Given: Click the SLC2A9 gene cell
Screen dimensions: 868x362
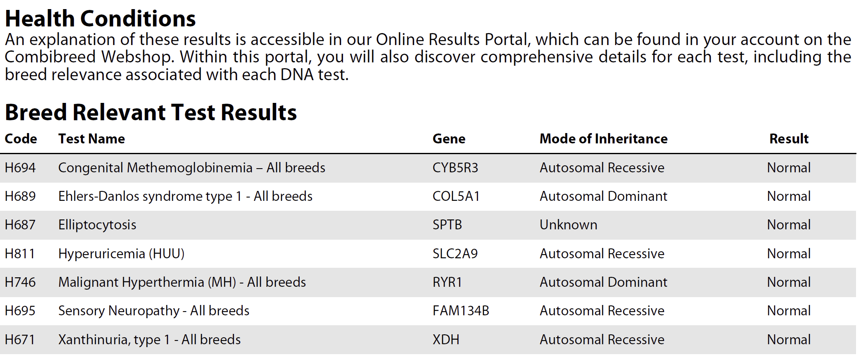Looking at the screenshot, I should pyautogui.click(x=455, y=254).
